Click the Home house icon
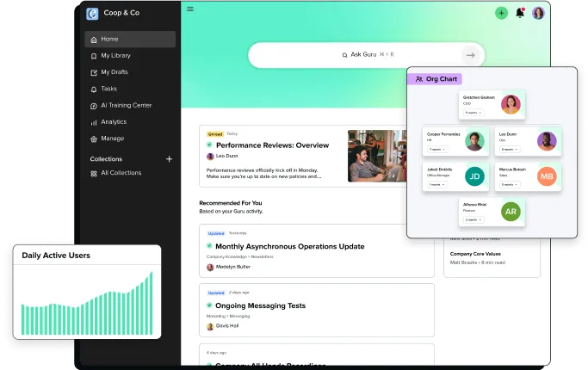 94,40
